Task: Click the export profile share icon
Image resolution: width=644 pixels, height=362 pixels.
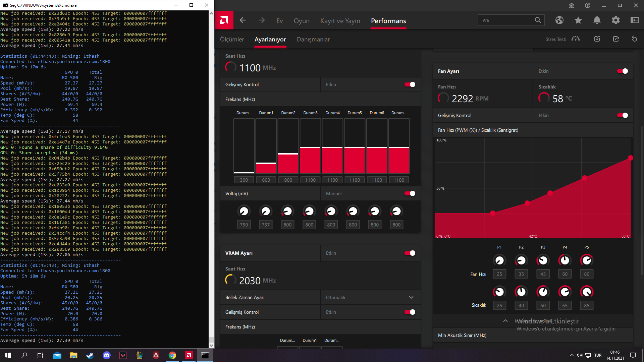Action: click(616, 39)
